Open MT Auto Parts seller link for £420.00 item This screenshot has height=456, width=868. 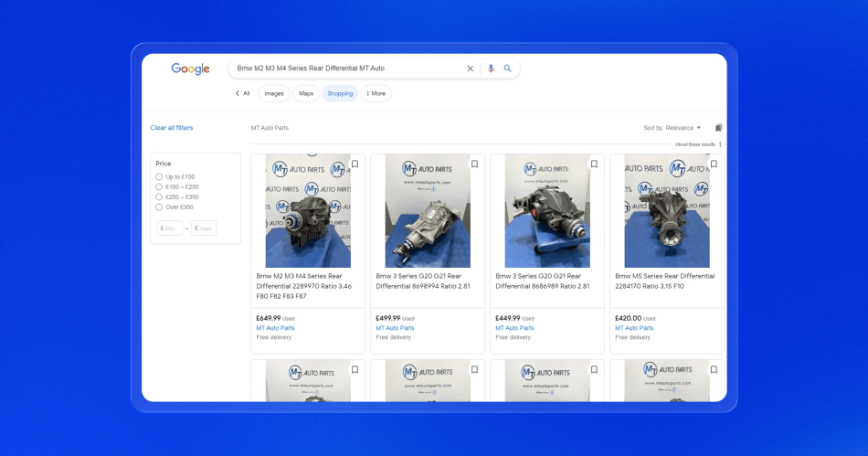pyautogui.click(x=634, y=328)
